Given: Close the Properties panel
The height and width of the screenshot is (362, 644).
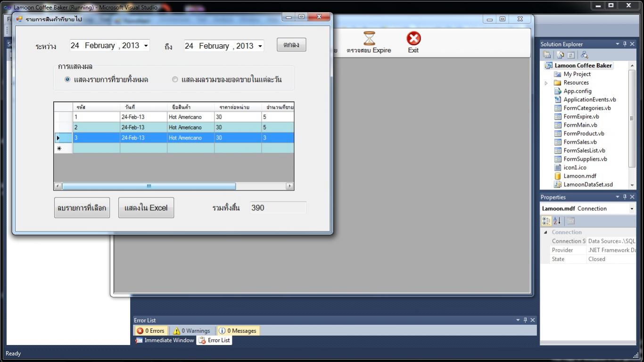Looking at the screenshot, I should [632, 197].
